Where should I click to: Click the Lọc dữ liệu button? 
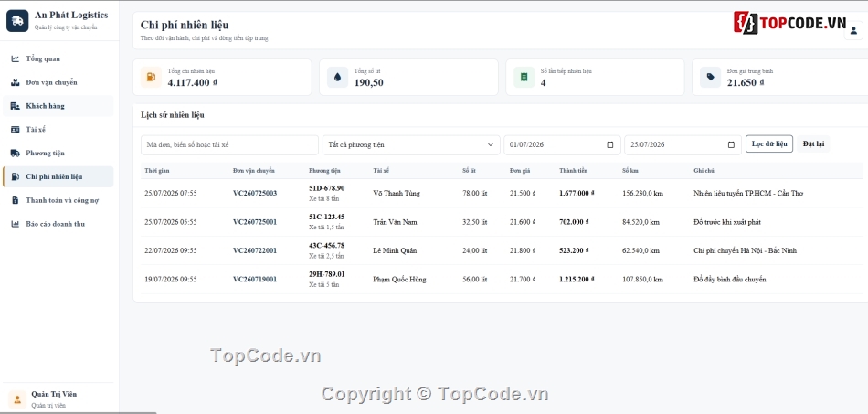click(x=769, y=143)
